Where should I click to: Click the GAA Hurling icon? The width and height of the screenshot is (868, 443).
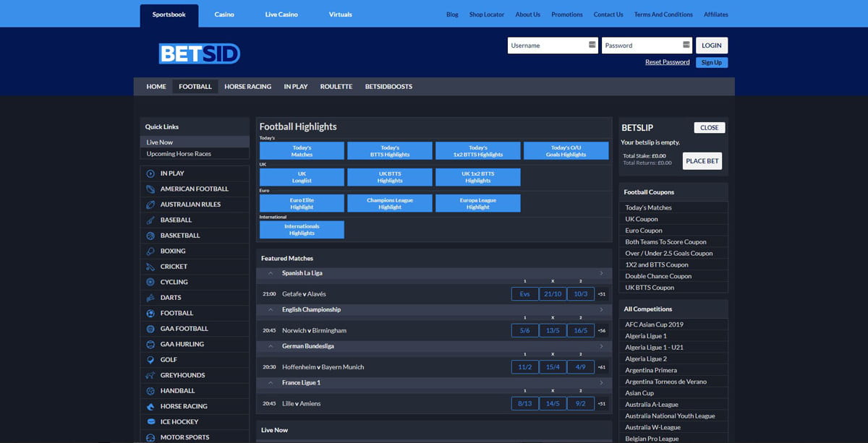coord(150,344)
